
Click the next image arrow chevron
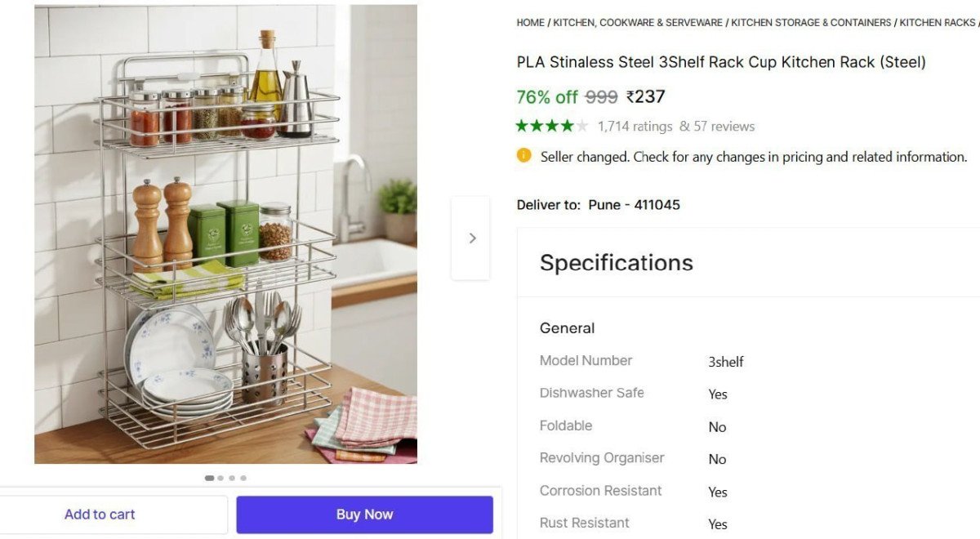pyautogui.click(x=471, y=238)
